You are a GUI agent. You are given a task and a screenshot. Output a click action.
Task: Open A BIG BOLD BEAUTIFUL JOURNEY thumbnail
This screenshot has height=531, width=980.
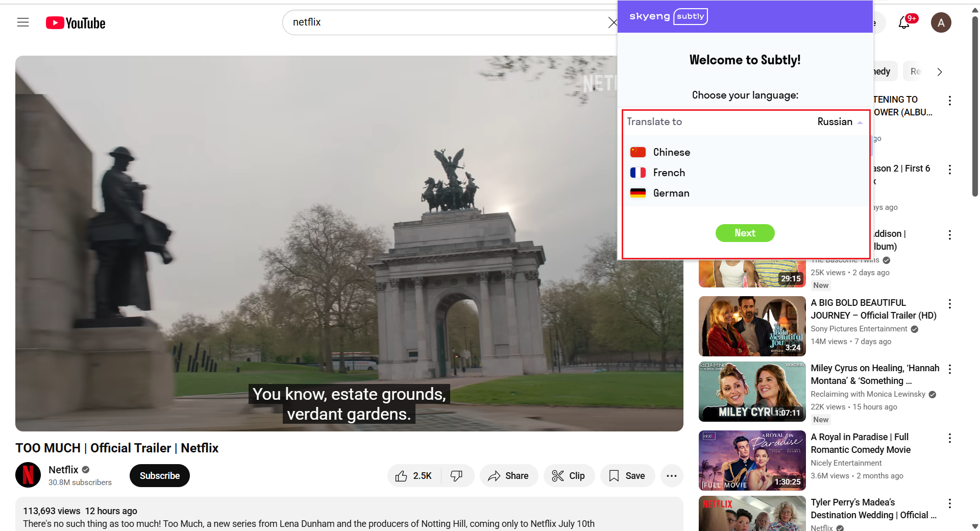(x=752, y=326)
